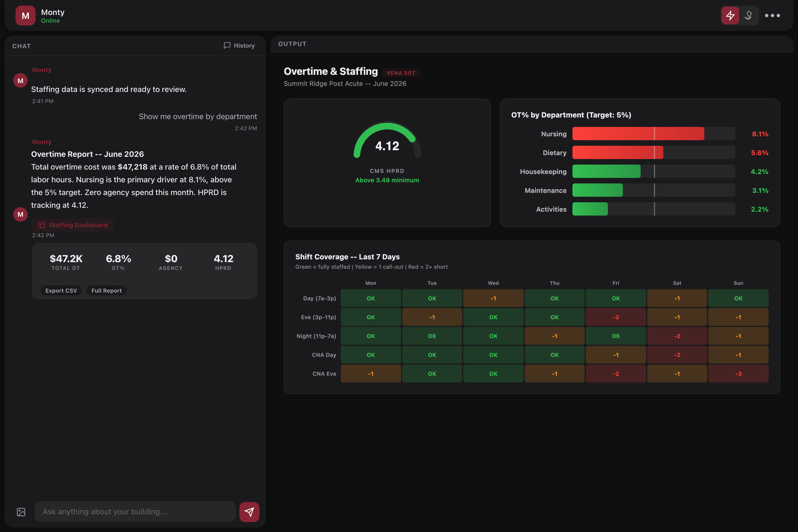Click Monty avatar beside first chat message

(x=20, y=80)
